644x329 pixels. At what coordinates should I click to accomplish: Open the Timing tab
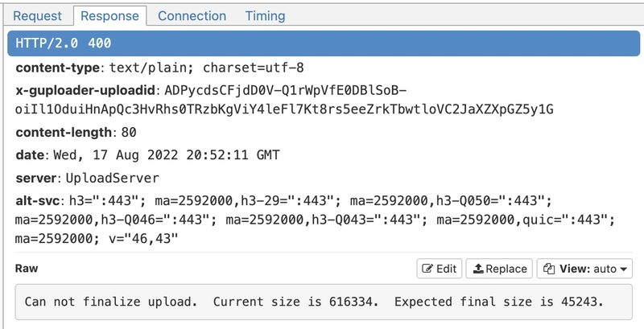tap(265, 16)
